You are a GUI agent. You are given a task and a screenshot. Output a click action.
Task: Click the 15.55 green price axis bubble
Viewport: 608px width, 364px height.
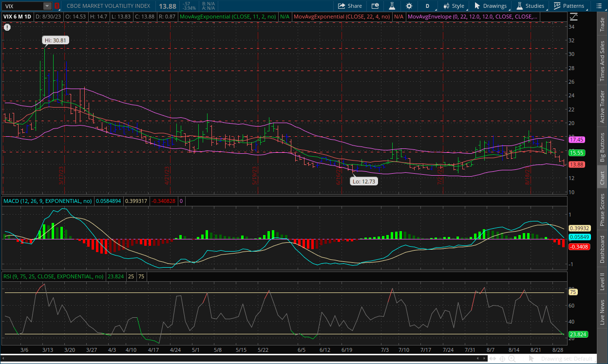pyautogui.click(x=576, y=153)
